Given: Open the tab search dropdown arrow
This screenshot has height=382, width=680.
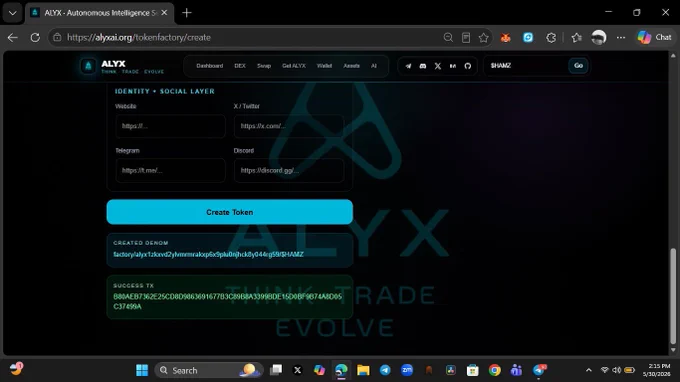Looking at the screenshot, I should (13, 13).
